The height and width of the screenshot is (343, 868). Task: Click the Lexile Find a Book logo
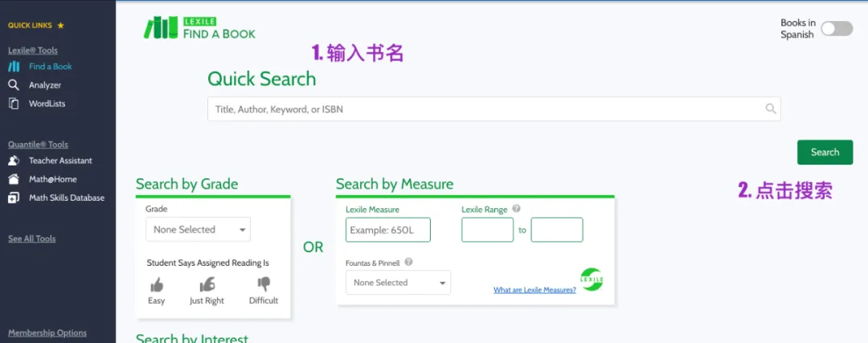(x=199, y=27)
